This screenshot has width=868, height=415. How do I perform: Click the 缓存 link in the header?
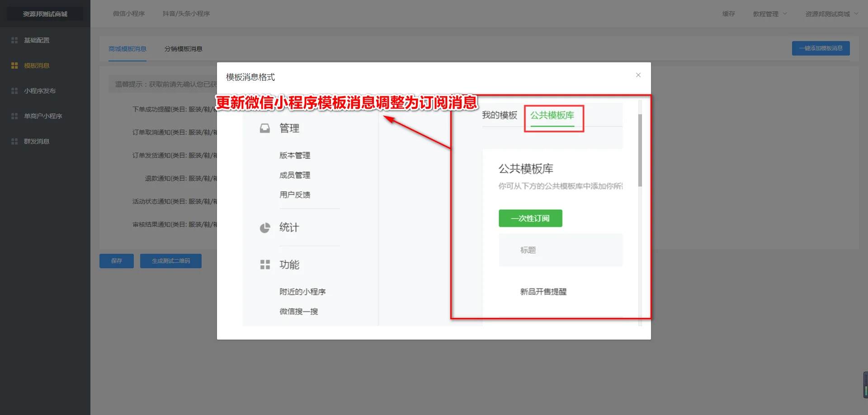click(x=729, y=14)
